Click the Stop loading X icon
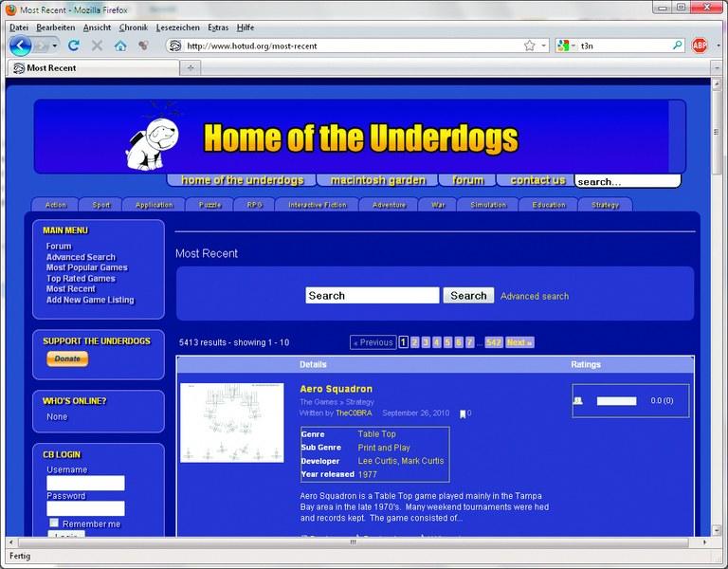Screen dimensions: 728x569 pos(97,46)
